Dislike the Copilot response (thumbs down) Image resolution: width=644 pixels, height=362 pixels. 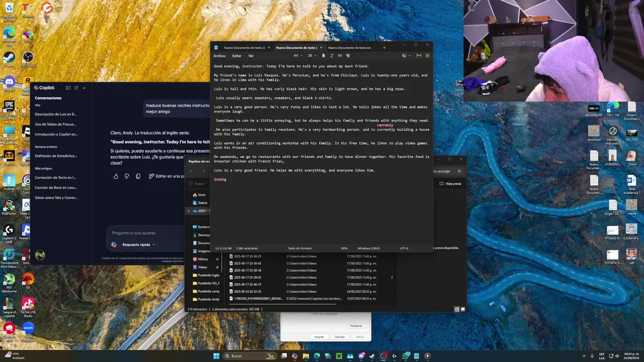point(127,176)
